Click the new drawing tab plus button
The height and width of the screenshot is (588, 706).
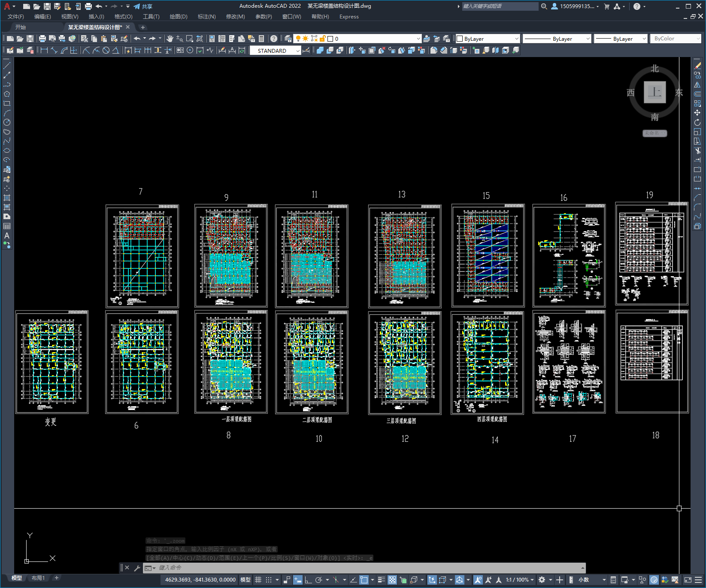(143, 27)
